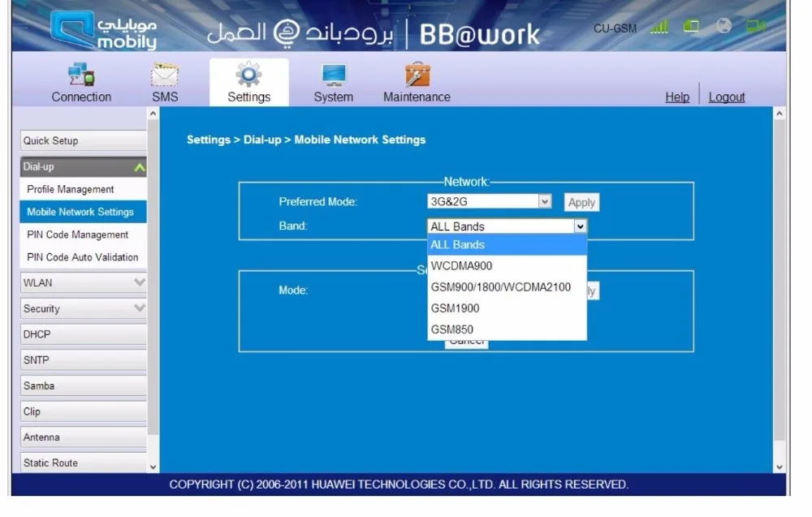Click the SIM card status icon
The image size is (812, 517).
(x=691, y=26)
